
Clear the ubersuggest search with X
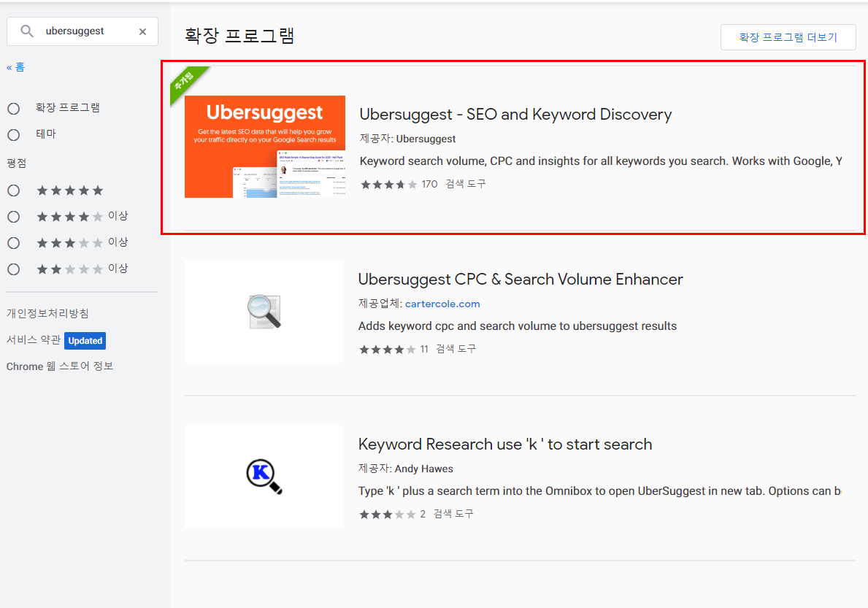(143, 31)
